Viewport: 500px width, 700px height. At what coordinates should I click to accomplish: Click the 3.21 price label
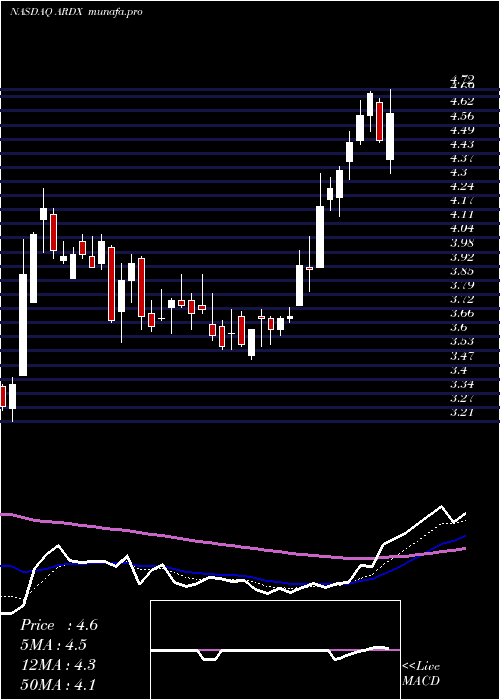point(462,412)
